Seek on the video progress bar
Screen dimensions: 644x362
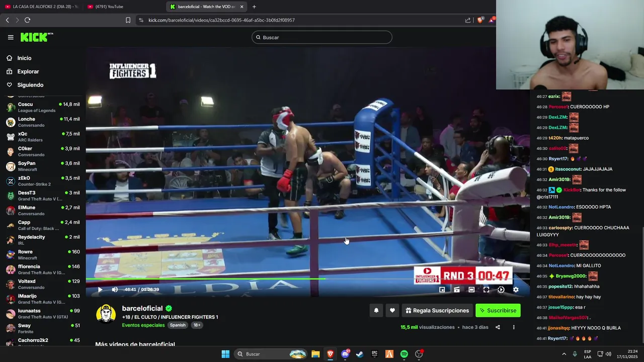point(307,279)
